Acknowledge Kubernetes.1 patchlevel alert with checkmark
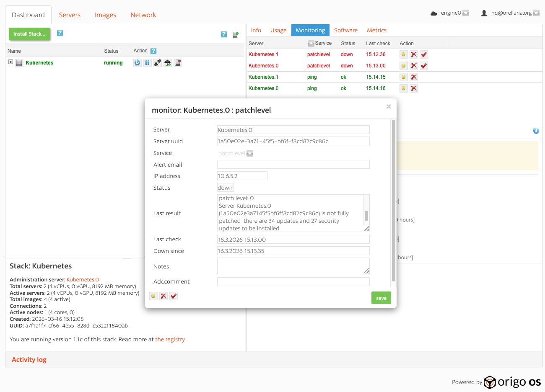Viewport: 545px width, 392px height. point(424,54)
